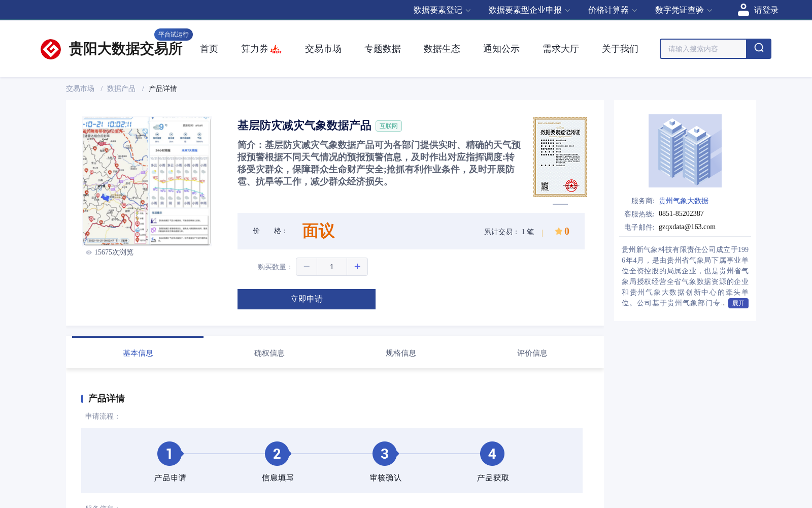Click the 平台试运行 badge
Viewport: 812px width, 508px height.
coord(174,35)
